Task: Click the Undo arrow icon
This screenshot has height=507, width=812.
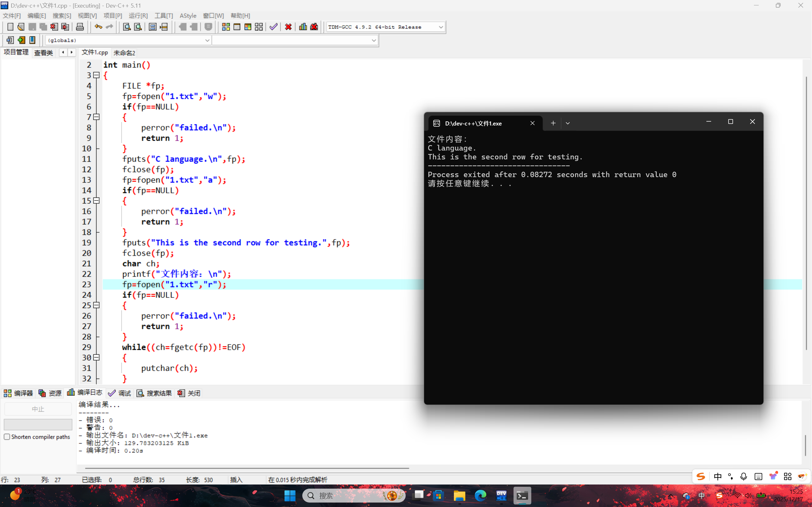Action: point(98,27)
